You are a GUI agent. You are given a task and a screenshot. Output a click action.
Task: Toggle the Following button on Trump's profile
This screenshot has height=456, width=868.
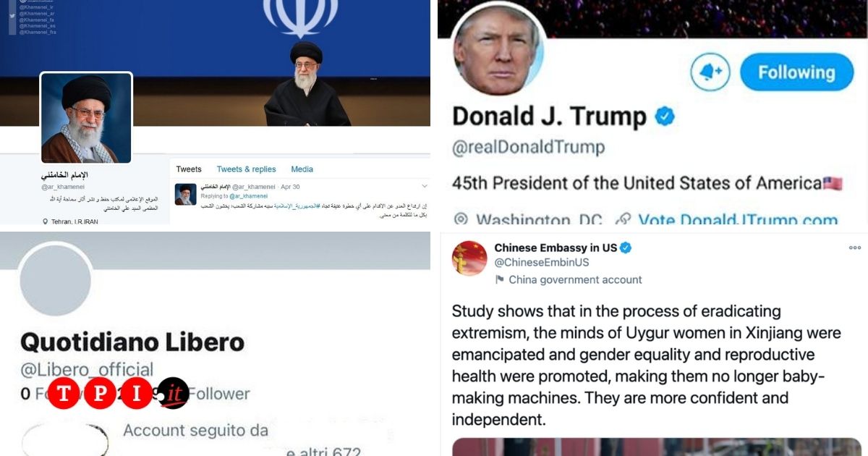(x=796, y=72)
